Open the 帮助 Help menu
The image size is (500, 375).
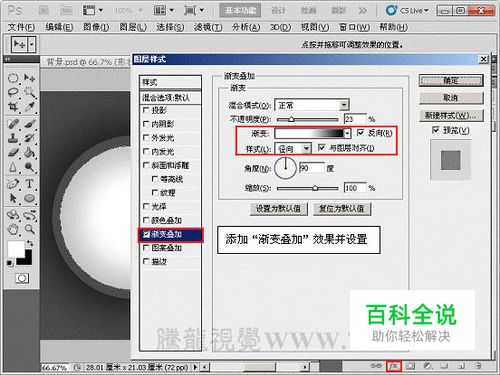point(393,27)
